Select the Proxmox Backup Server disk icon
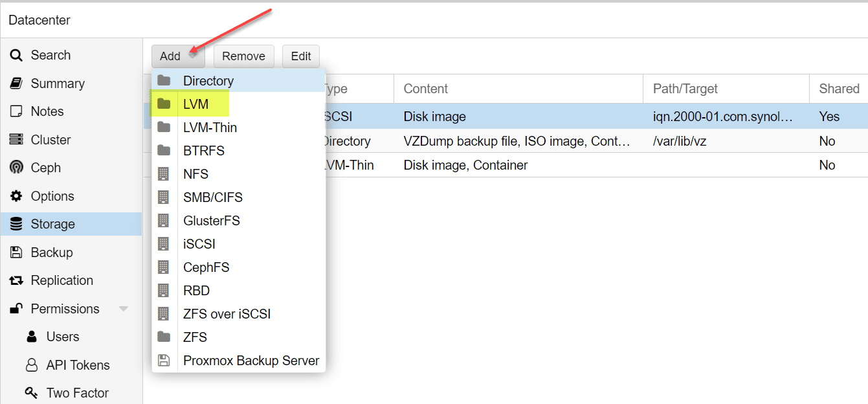The width and height of the screenshot is (868, 404). (x=164, y=360)
